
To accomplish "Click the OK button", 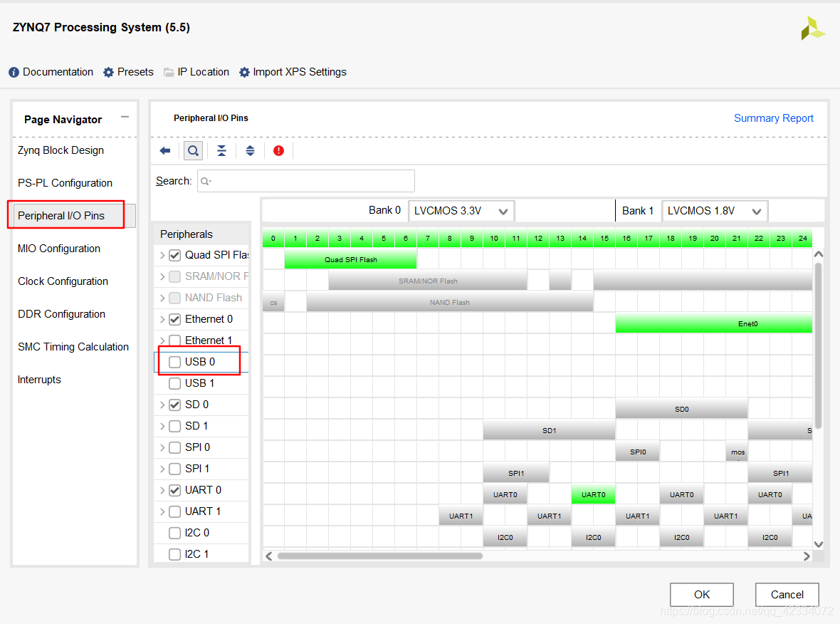I will click(702, 595).
